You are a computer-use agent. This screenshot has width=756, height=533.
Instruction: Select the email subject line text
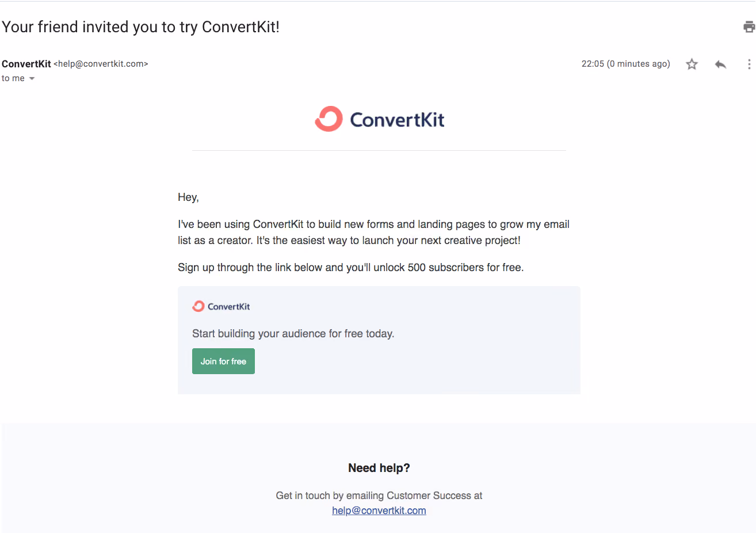pyautogui.click(x=140, y=27)
